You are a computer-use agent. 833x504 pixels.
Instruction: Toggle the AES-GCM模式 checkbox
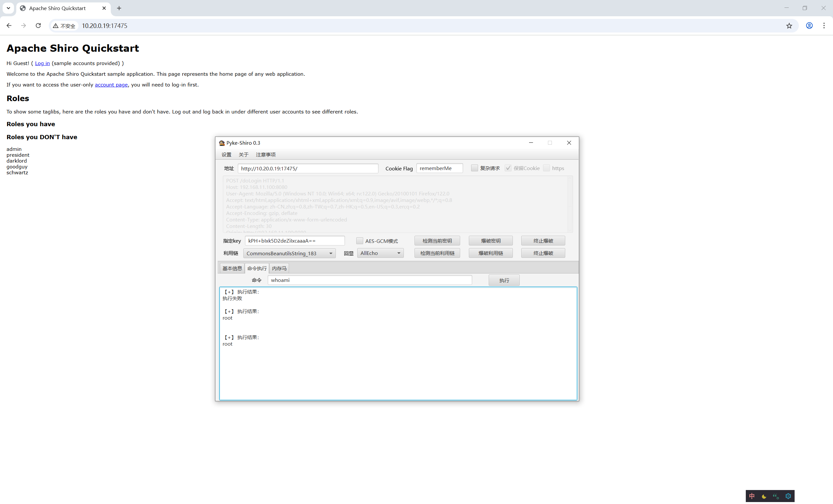(x=359, y=241)
